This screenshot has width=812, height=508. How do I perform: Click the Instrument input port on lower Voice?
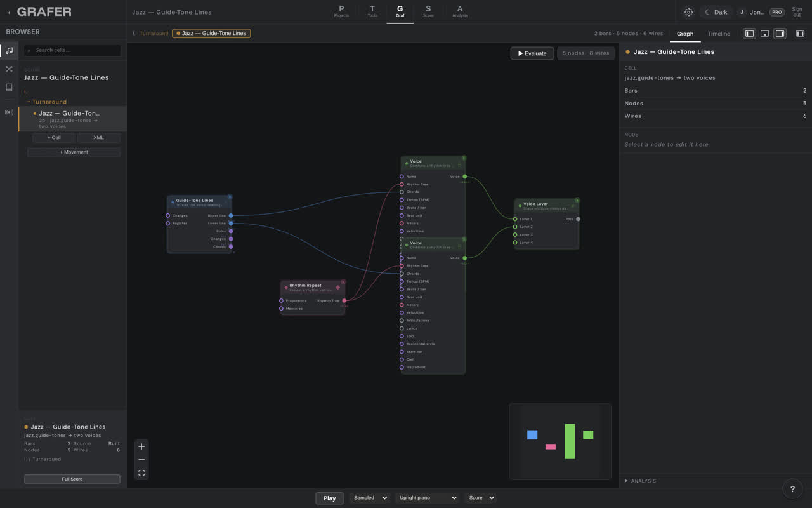point(402,367)
